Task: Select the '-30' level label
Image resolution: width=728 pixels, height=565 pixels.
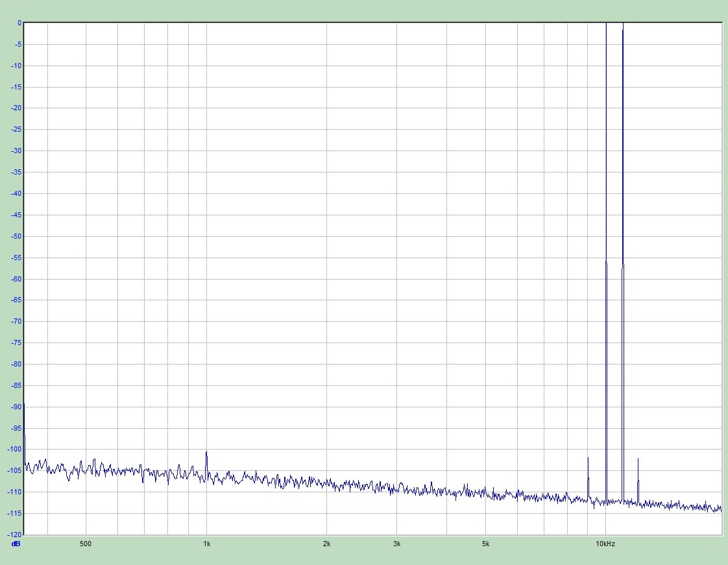Action: [16, 150]
